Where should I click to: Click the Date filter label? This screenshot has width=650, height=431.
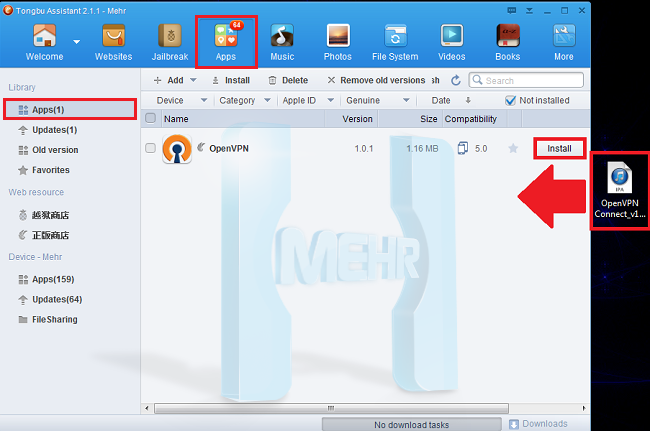point(441,100)
